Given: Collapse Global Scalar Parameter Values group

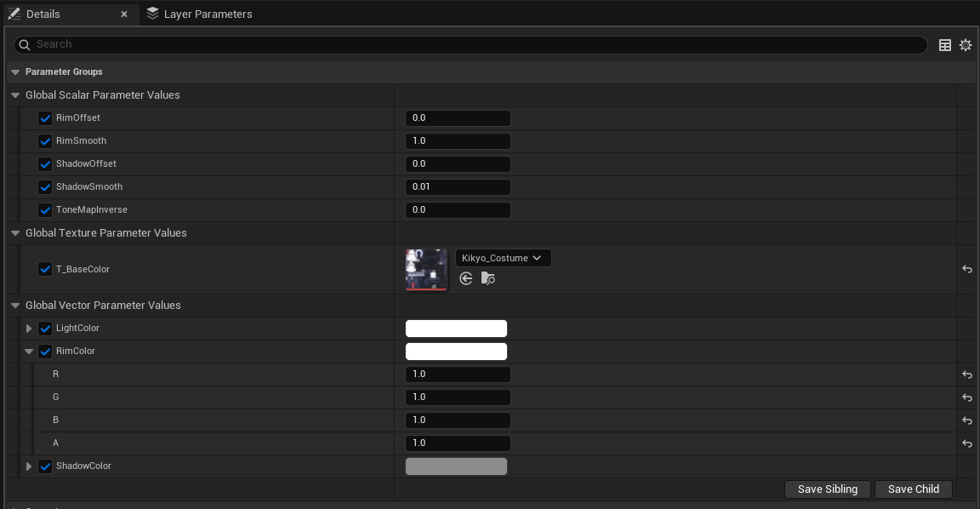Looking at the screenshot, I should (x=15, y=95).
